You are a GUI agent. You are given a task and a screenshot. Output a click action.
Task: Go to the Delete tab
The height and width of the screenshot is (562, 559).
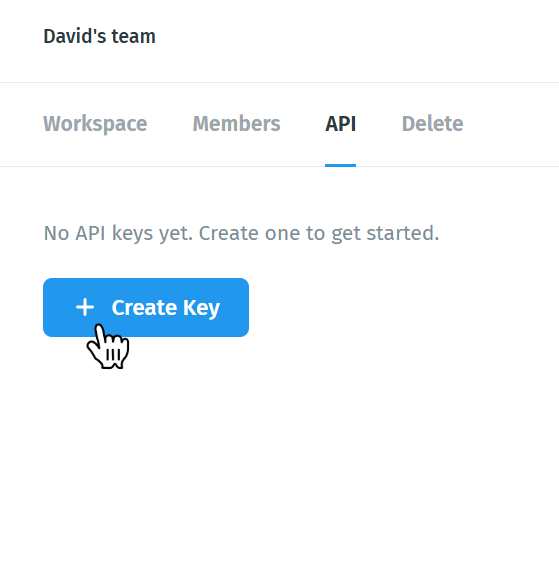[433, 124]
